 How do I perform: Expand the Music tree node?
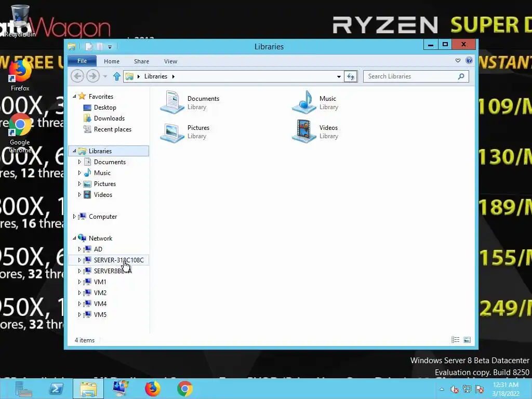click(79, 172)
